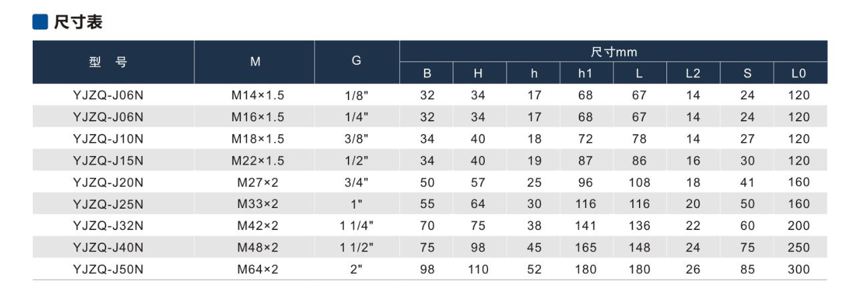The width and height of the screenshot is (868, 294).
Task: Click the blue square beside 尺寸表 title
Action: (40, 23)
